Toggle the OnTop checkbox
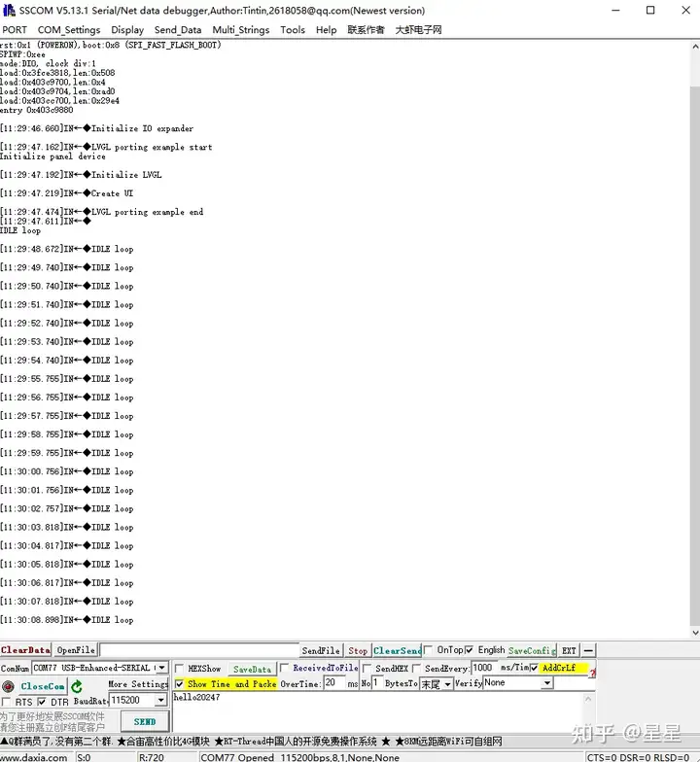This screenshot has height=762, width=700. click(428, 649)
